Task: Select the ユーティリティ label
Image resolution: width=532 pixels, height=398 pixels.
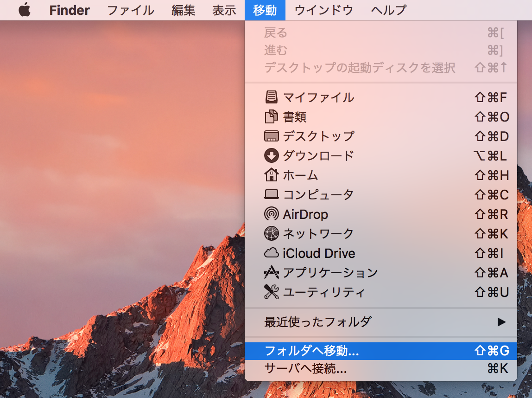Action: (324, 292)
